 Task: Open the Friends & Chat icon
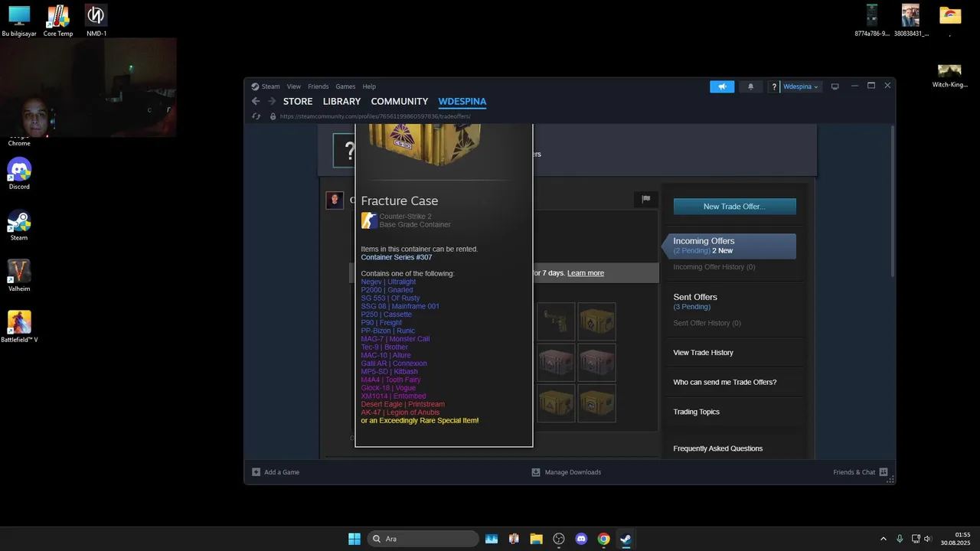[884, 472]
